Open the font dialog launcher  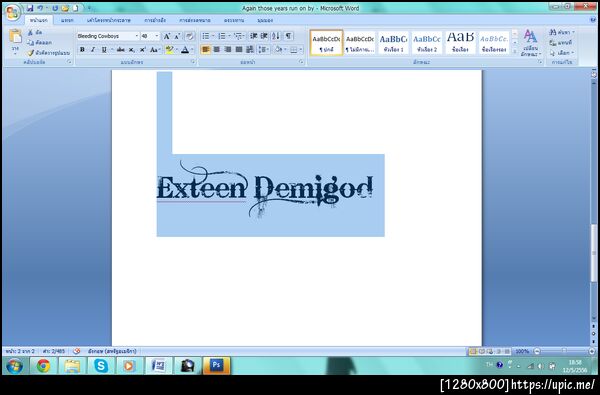point(192,62)
